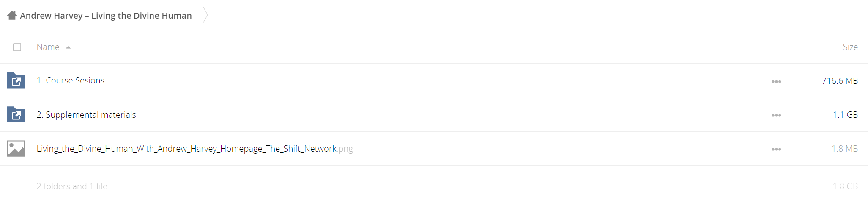Sort files by the Size column
The width and height of the screenshot is (868, 216).
850,47
